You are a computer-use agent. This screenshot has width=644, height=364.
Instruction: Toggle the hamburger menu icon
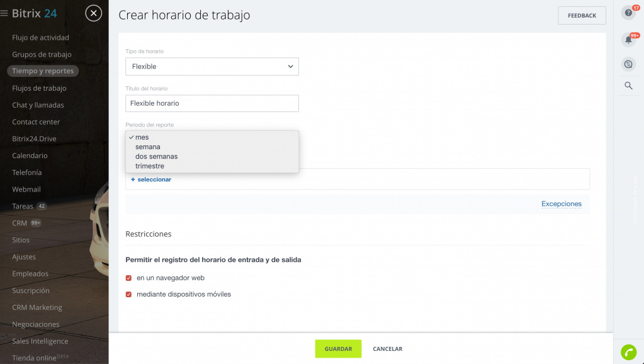click(x=4, y=13)
